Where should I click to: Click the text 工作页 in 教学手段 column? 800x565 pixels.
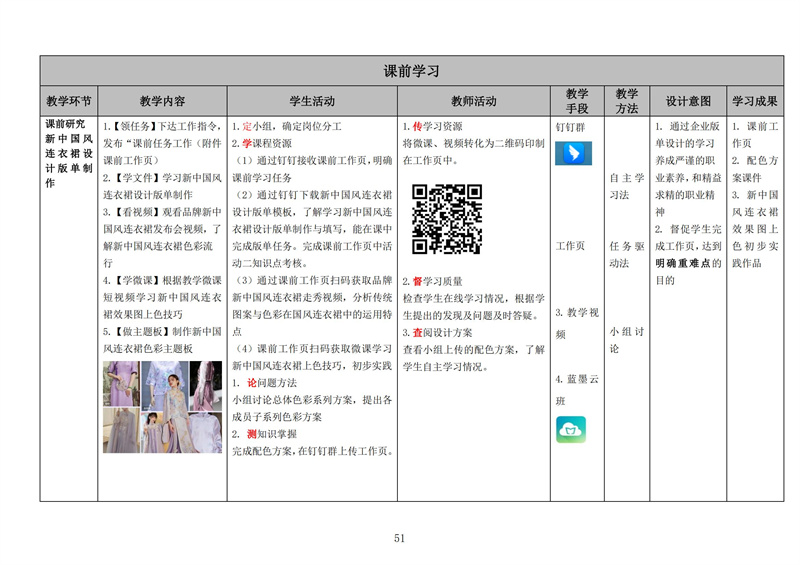570,246
